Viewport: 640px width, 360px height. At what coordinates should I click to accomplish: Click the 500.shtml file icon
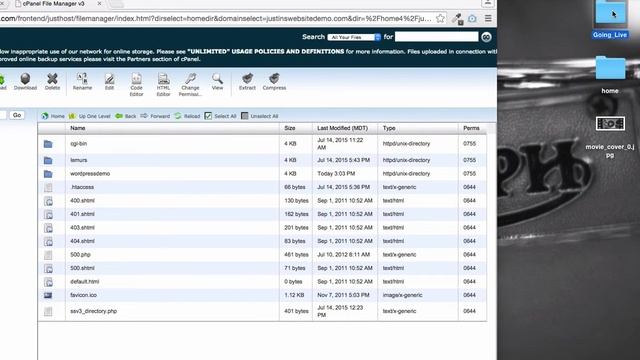coord(48,269)
